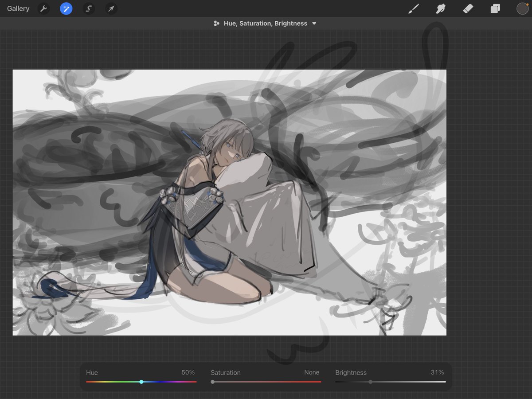Open the Actions wrench menu

(43, 8)
